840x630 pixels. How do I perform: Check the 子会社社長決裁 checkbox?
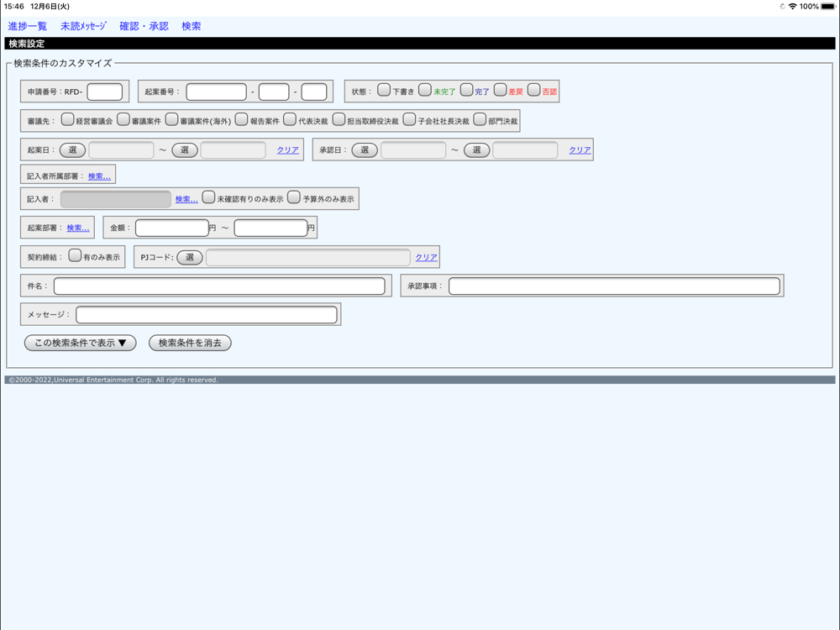click(x=409, y=119)
